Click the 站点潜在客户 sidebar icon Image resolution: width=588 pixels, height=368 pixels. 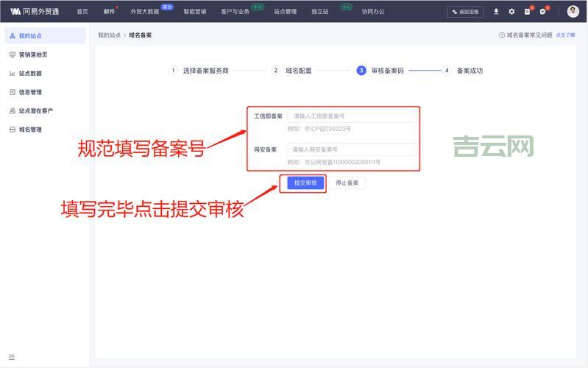[13, 110]
